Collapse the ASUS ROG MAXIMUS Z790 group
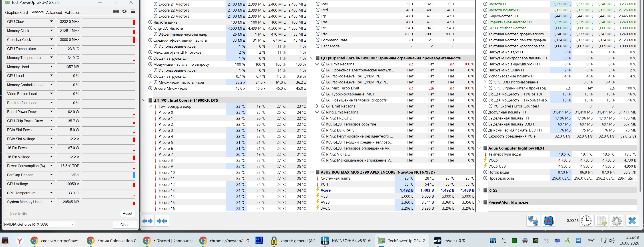 tap(311, 172)
